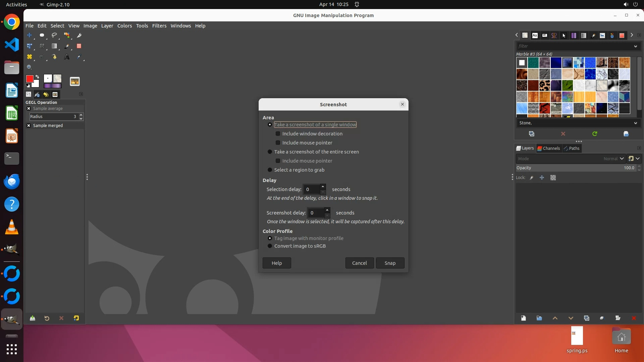The height and width of the screenshot is (362, 644).
Task: Select the Paintbrush tool
Action: (x=67, y=46)
